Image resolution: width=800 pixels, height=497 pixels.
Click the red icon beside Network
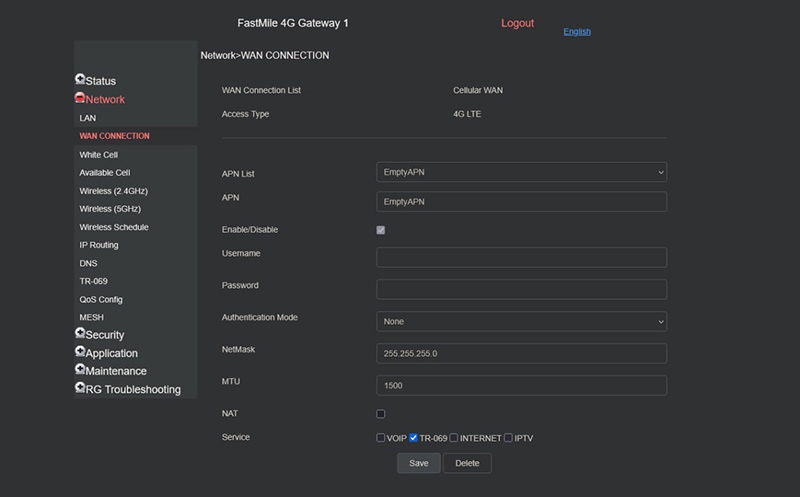pos(80,98)
